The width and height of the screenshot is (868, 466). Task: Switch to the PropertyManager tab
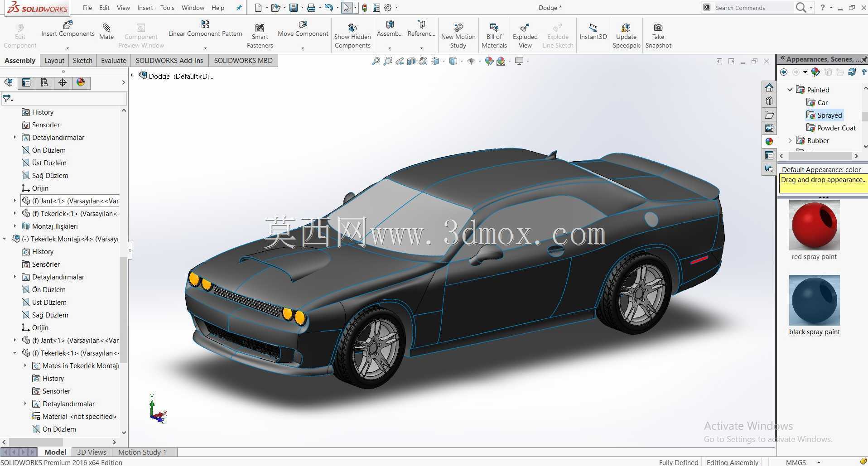click(x=26, y=82)
